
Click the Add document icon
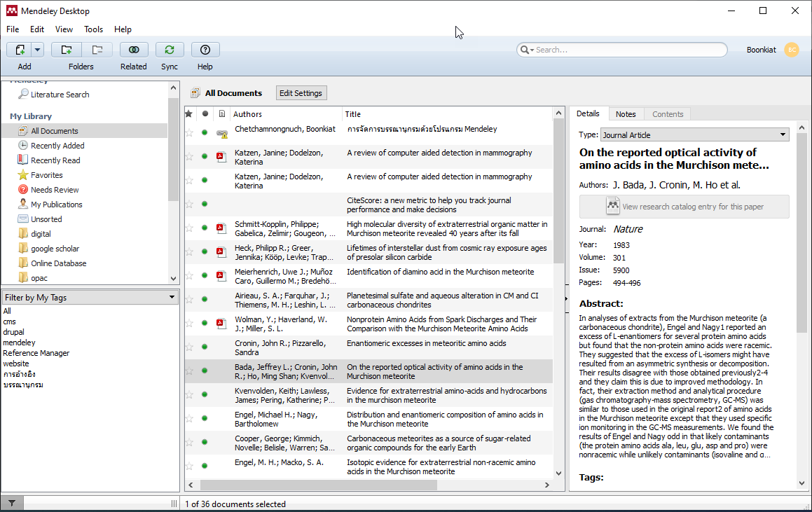tap(20, 50)
